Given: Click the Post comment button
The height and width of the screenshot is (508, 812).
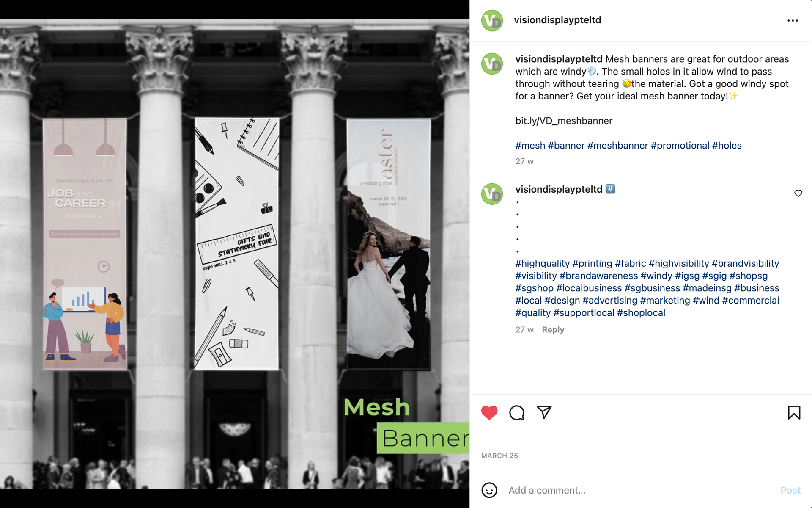Looking at the screenshot, I should (790, 490).
